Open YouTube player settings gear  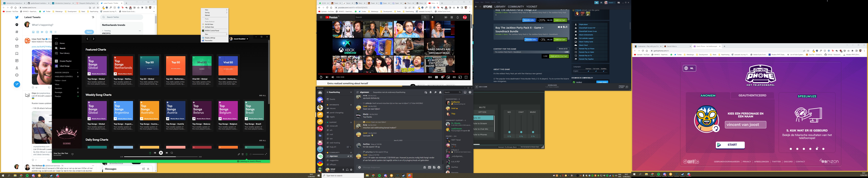(x=442, y=77)
